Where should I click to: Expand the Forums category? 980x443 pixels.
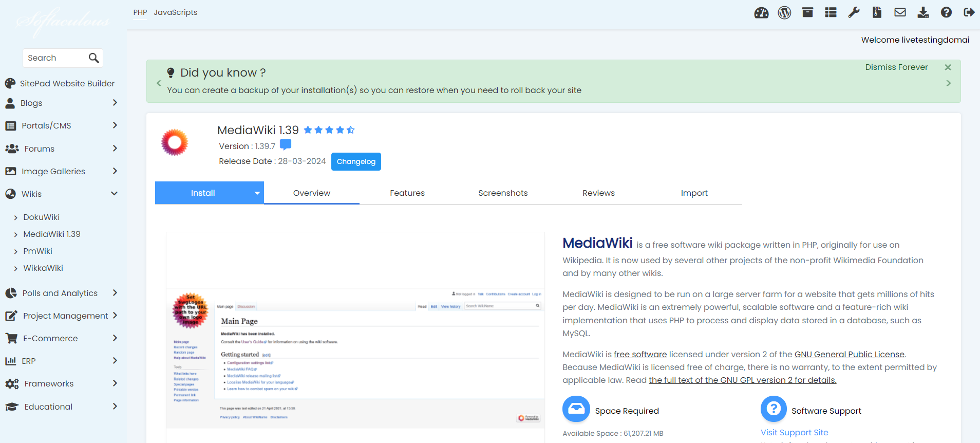61,149
